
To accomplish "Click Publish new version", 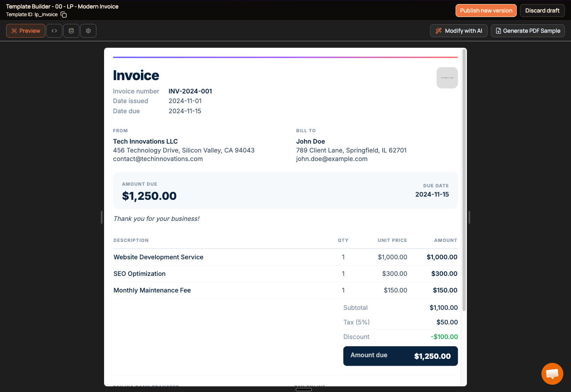I will 486,11.
